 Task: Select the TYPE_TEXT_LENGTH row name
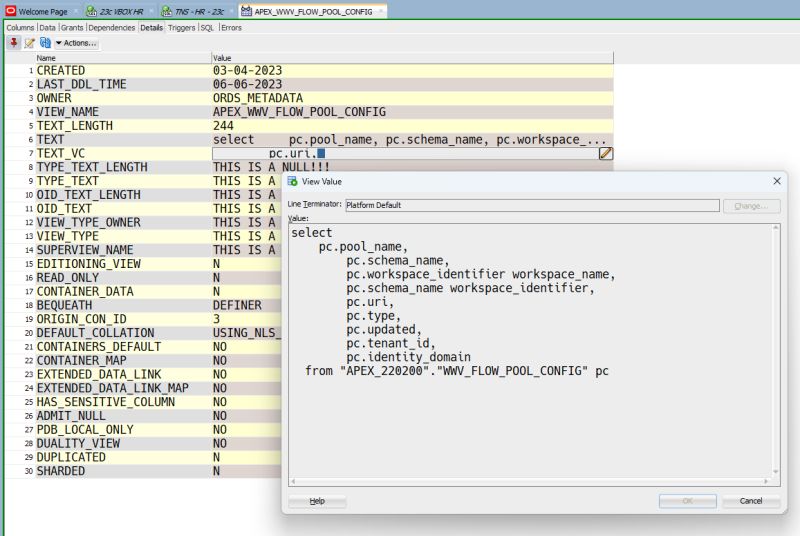click(x=92, y=167)
